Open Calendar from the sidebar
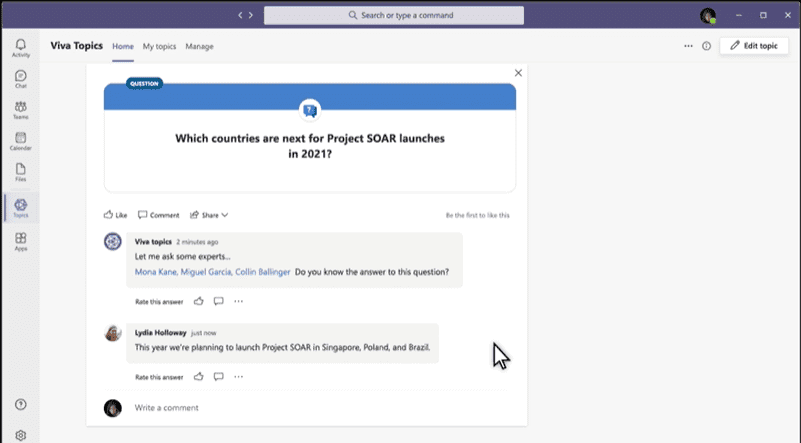This screenshot has height=443, width=801. tap(20, 141)
